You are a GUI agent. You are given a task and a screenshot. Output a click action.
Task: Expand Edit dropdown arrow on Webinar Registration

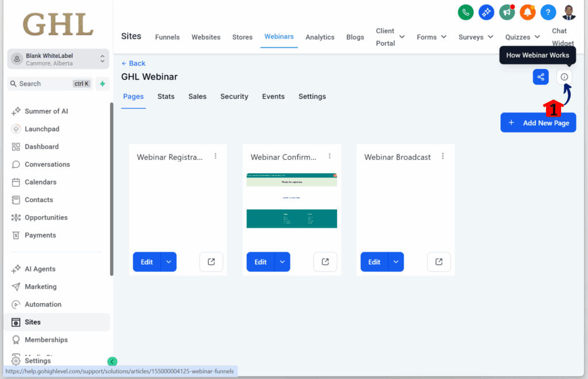pos(169,262)
